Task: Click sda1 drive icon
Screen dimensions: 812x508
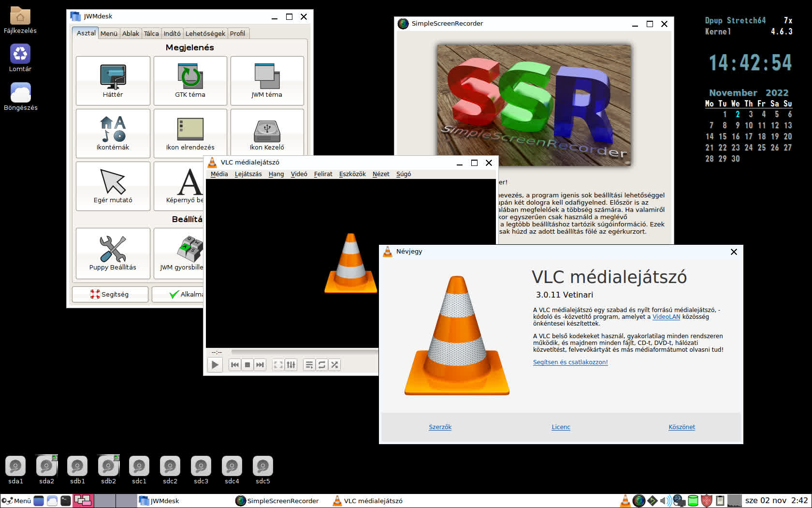Action: 15,470
